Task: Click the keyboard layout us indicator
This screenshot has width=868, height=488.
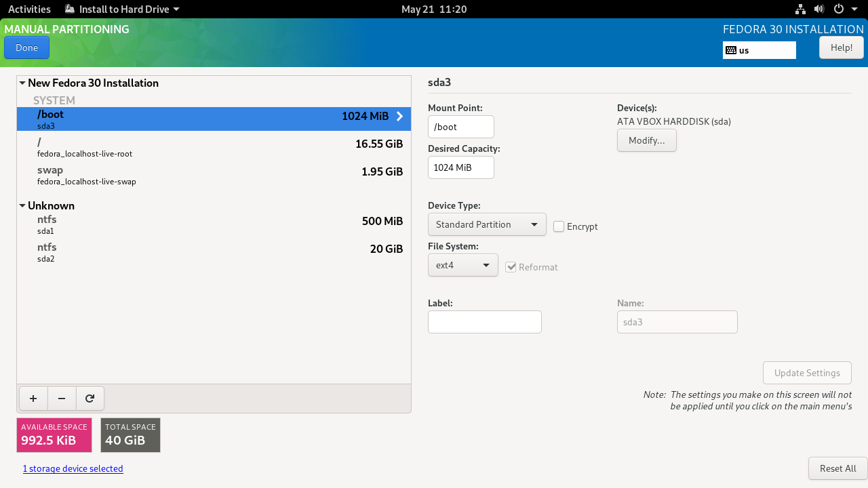Action: [x=759, y=50]
